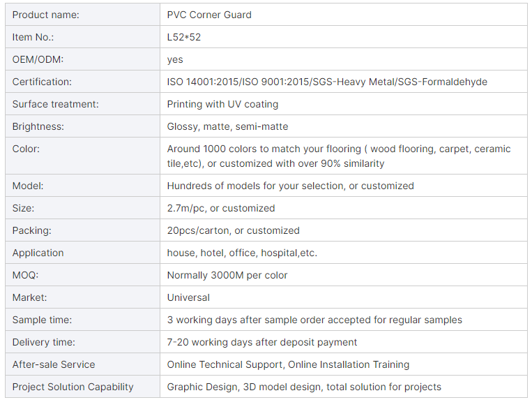Click the "After-sale Service" label cell
The width and height of the screenshot is (532, 400).
[54, 364]
